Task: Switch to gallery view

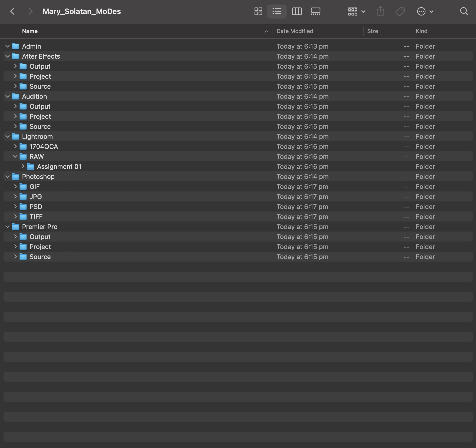Action: (x=316, y=11)
